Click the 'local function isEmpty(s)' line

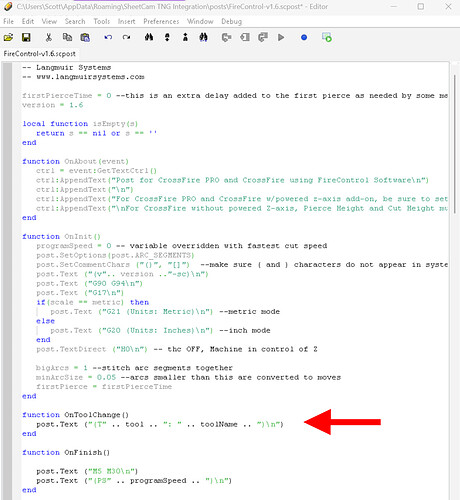[x=80, y=124]
